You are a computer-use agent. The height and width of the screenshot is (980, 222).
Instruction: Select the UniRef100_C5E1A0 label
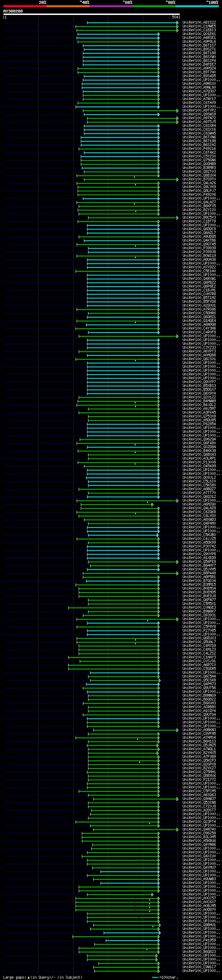pyautogui.click(x=199, y=271)
